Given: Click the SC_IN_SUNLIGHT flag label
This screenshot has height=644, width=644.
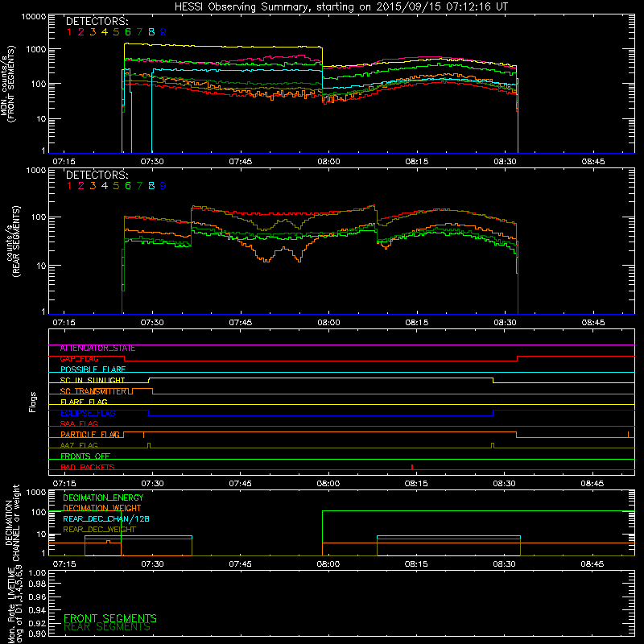Looking at the screenshot, I should 93,380.
